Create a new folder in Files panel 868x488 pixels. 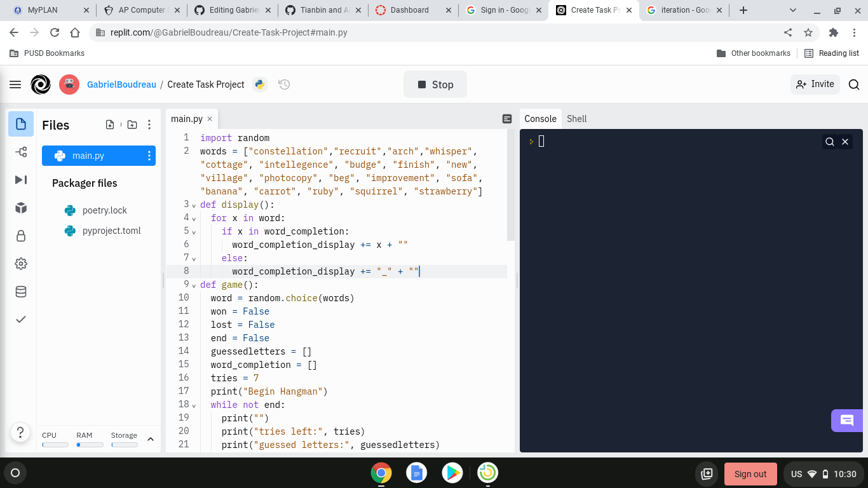pos(132,125)
